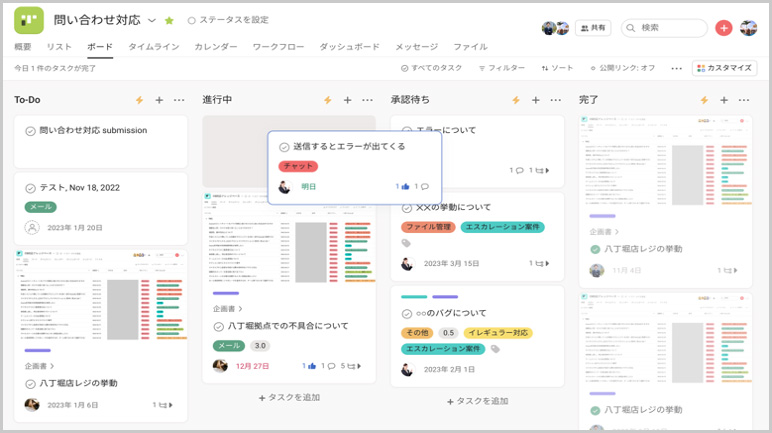
Task: Mark ○○のバグについて task complete
Action: pos(407,314)
